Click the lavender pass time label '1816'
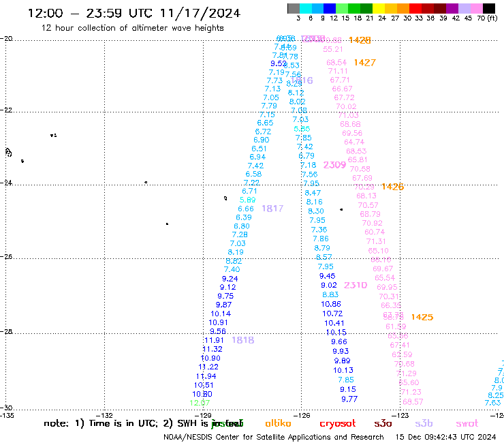 click(302, 80)
